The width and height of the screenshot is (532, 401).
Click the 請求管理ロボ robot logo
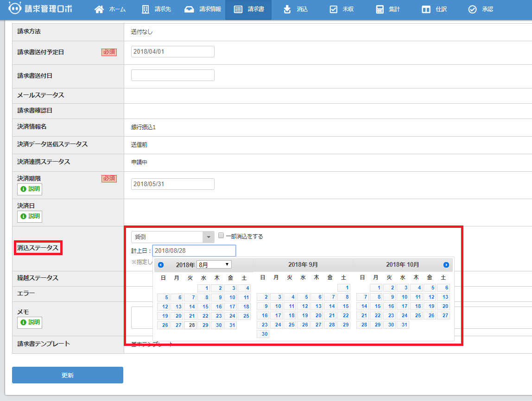click(x=40, y=9)
